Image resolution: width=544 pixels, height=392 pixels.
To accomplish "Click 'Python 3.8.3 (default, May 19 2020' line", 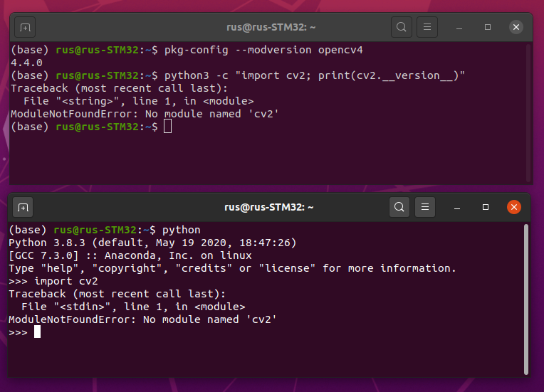I will (x=152, y=243).
